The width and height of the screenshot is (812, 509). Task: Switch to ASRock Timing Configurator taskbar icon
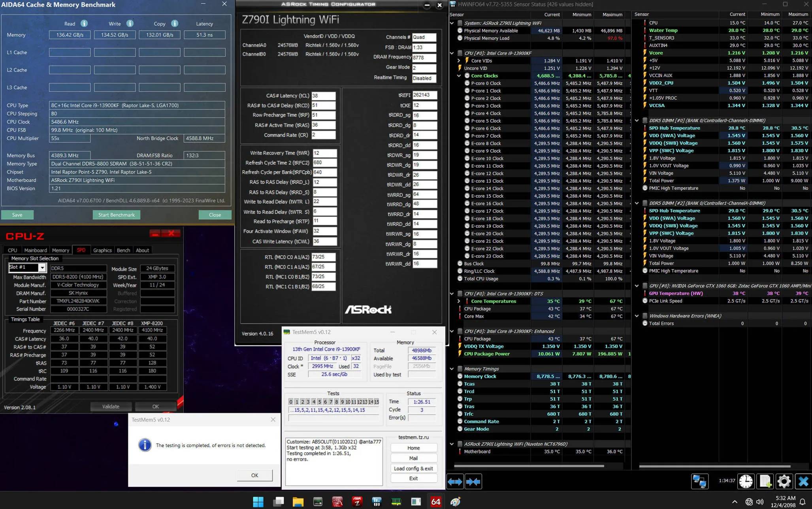[x=337, y=501]
